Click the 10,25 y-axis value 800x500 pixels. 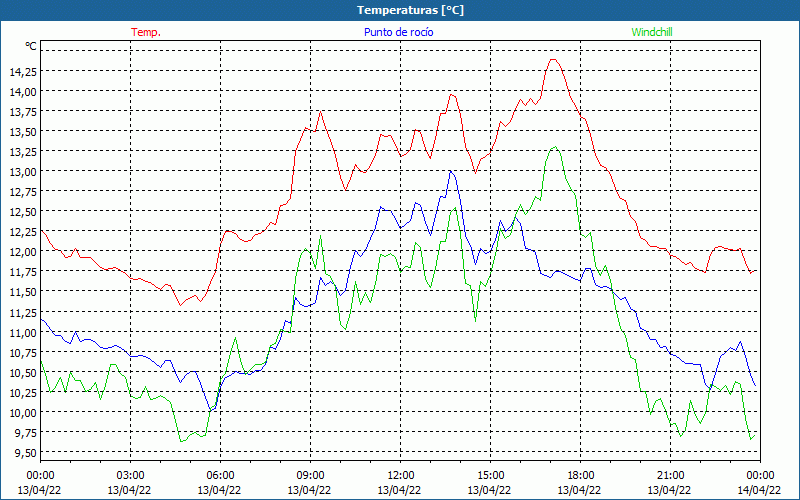tap(23, 393)
